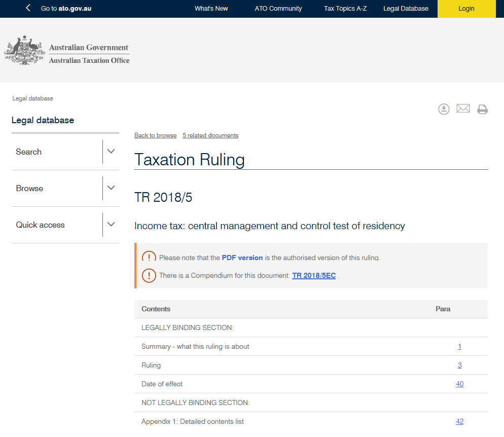Screen dimensions: 504x437
Task: Click the back arrow beside ato.gov.au
Action: [x=28, y=8]
